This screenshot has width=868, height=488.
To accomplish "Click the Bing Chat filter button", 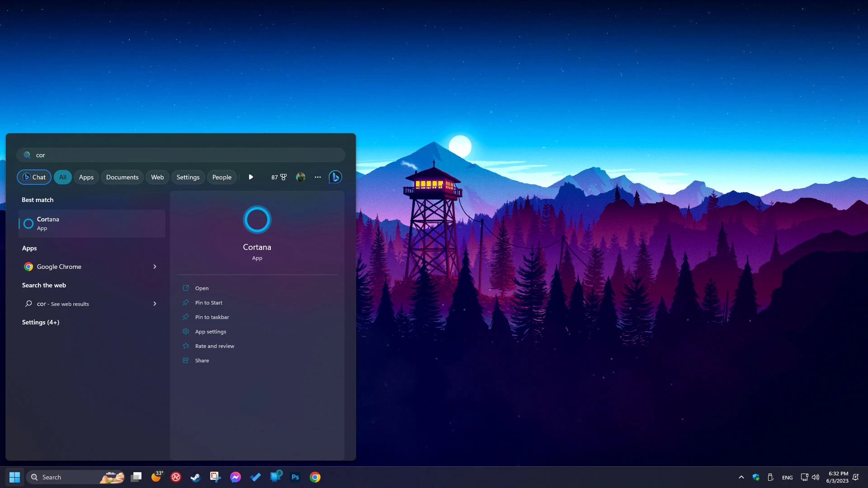I will point(34,177).
